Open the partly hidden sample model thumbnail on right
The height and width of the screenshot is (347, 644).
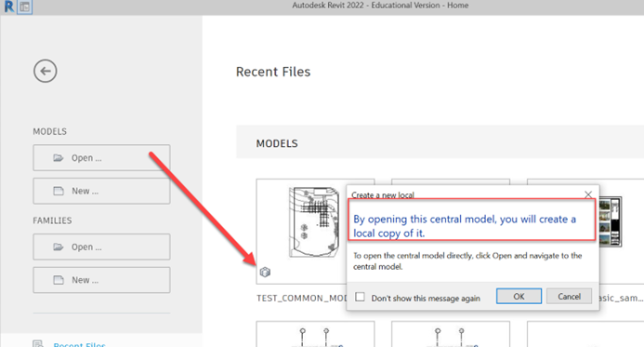(x=622, y=231)
